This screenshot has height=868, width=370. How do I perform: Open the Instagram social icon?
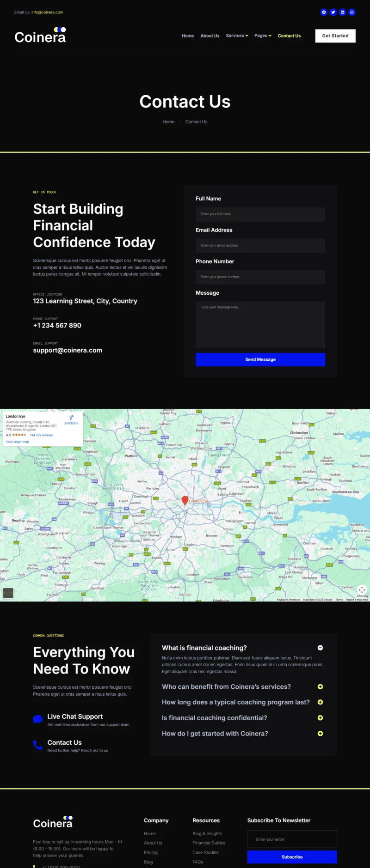click(352, 12)
